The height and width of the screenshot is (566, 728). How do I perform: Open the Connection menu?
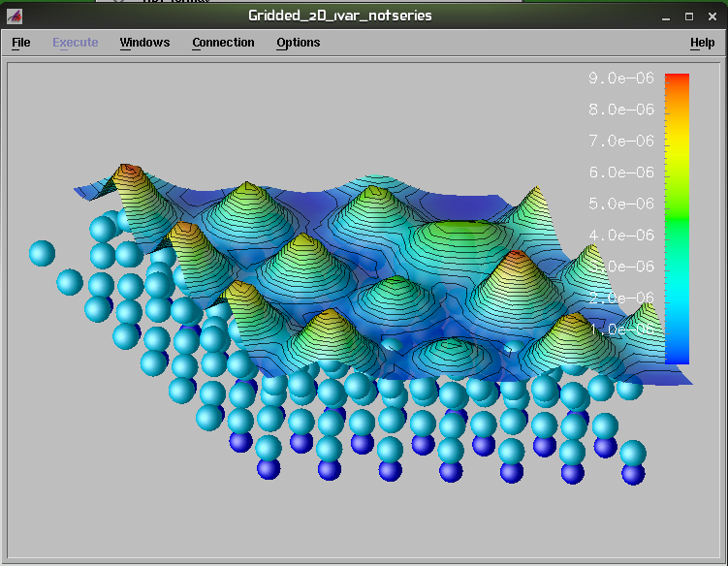click(223, 43)
